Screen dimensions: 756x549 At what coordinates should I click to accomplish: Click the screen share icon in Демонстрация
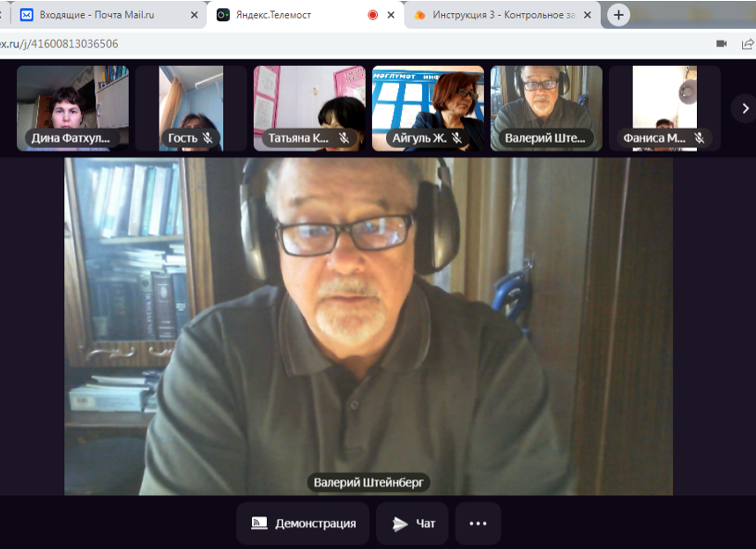(259, 523)
